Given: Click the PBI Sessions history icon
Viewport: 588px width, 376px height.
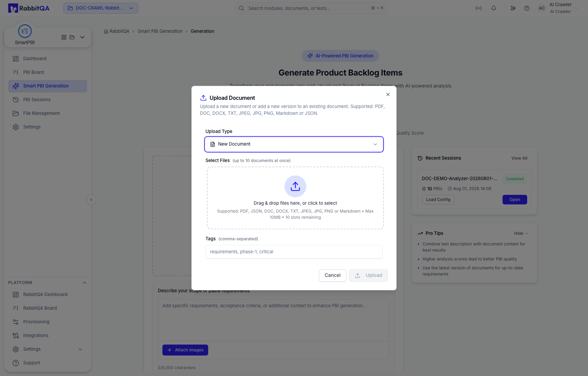Looking at the screenshot, I should pos(16,100).
